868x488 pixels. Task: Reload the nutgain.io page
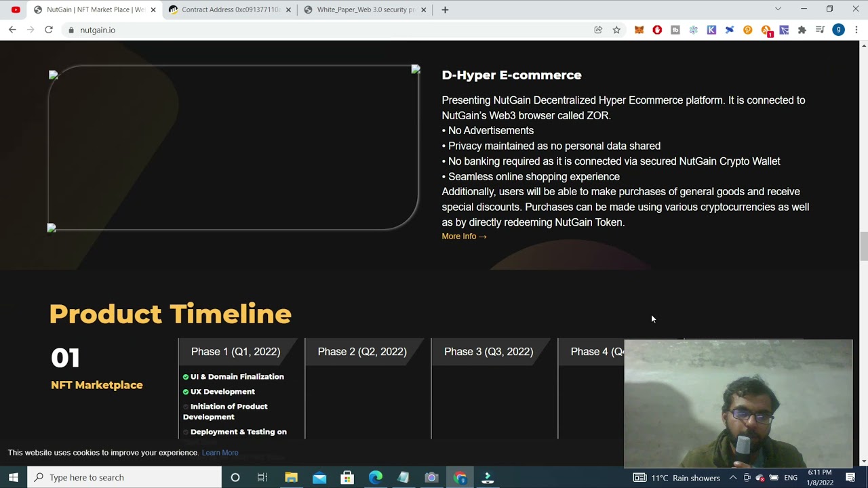(x=49, y=30)
